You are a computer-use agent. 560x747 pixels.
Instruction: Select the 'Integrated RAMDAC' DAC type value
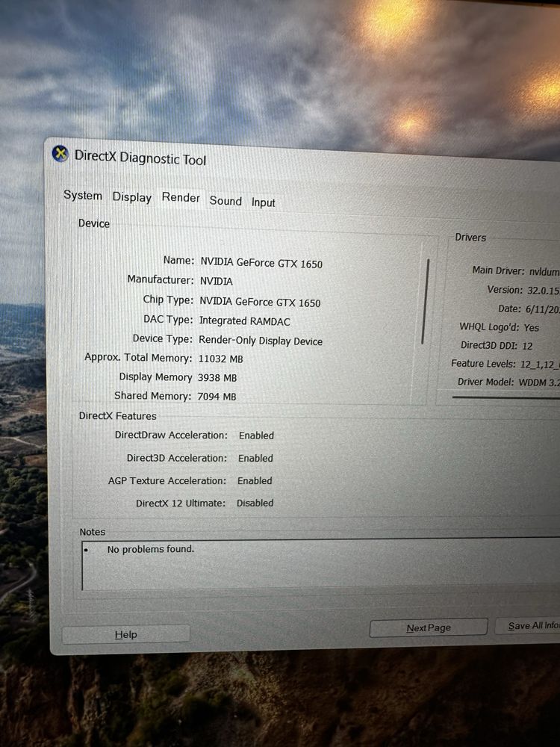point(244,321)
